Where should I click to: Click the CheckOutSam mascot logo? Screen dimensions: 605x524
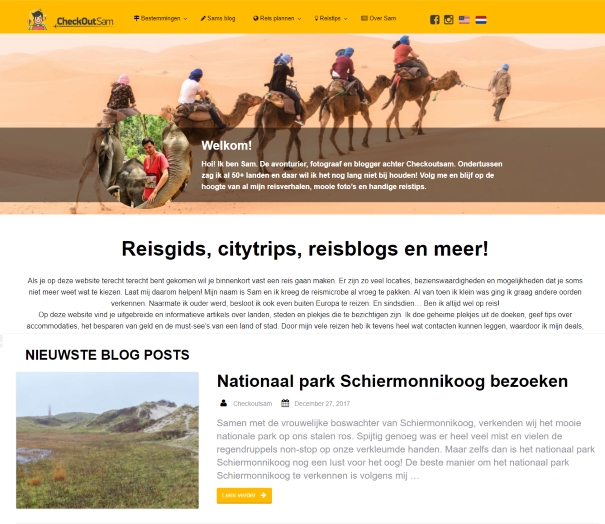[x=37, y=20]
